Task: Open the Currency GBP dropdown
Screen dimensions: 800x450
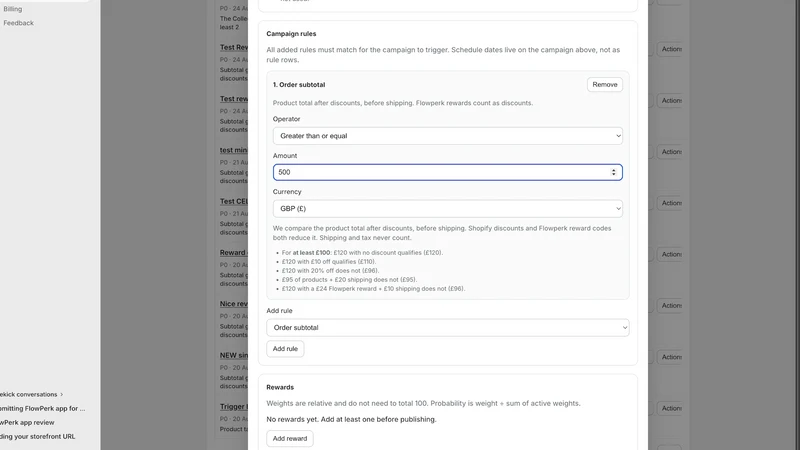Action: 447,209
